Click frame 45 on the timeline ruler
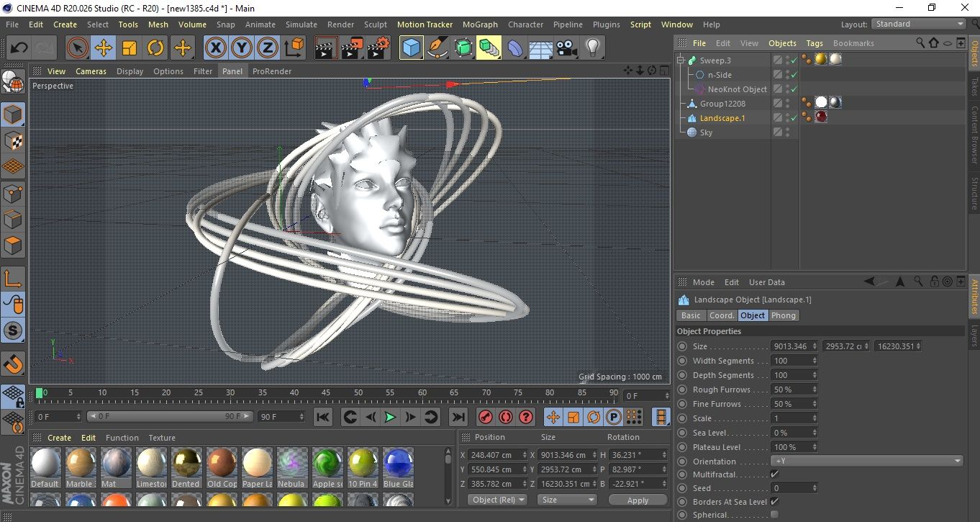 (326, 393)
